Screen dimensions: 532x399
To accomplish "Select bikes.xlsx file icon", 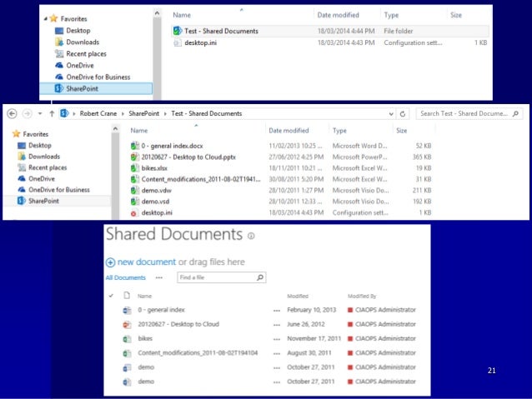I will pyautogui.click(x=135, y=168).
